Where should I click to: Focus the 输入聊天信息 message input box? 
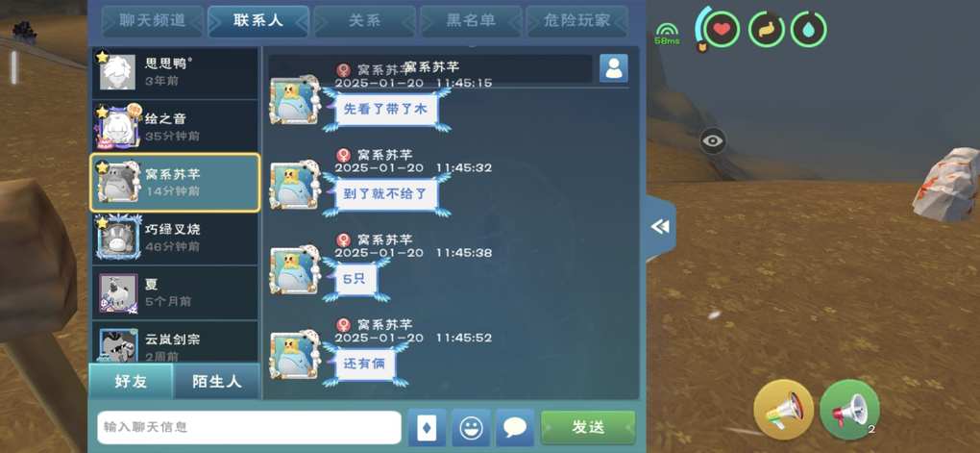pyautogui.click(x=249, y=427)
